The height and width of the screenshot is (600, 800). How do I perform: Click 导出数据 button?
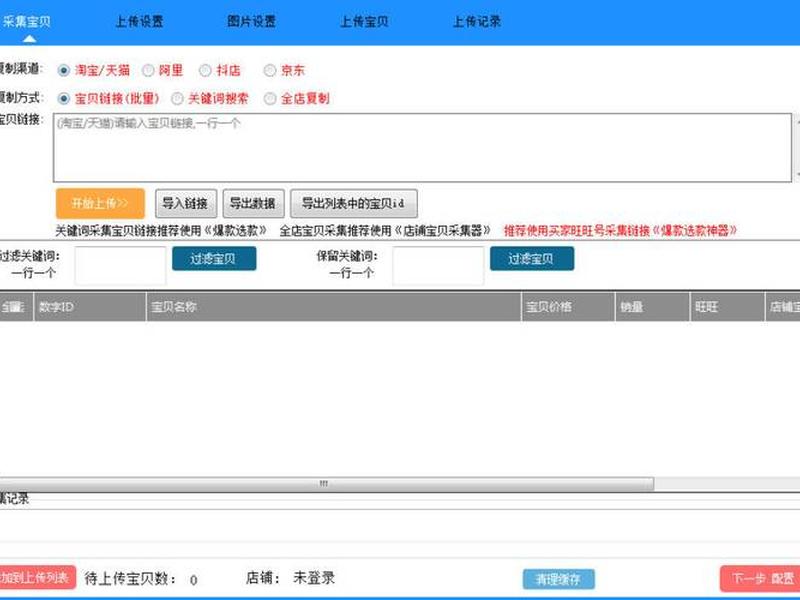[x=254, y=204]
